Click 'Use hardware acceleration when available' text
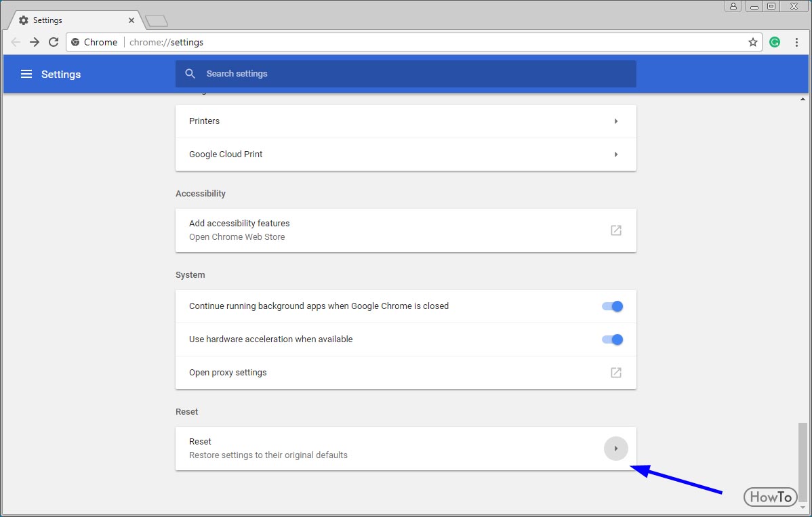The height and width of the screenshot is (517, 812). 271,339
